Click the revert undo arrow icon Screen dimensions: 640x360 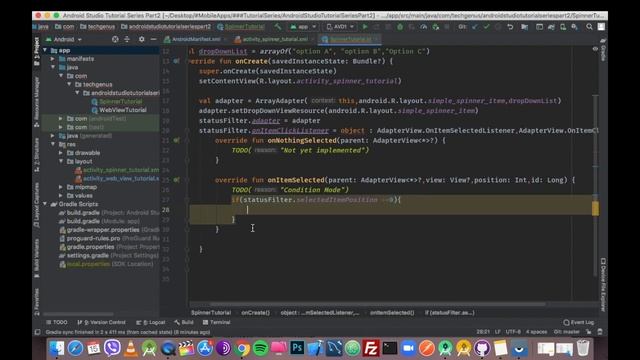510,27
